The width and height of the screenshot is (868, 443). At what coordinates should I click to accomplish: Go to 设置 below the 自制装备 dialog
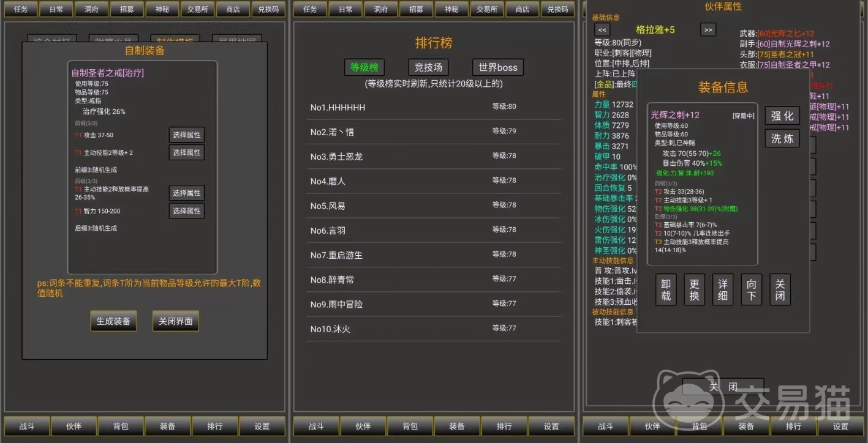tap(262, 426)
